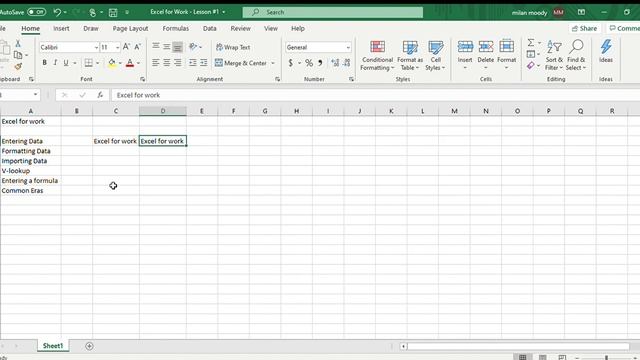Click Increase Decimal icon
The image size is (640, 360).
point(335,63)
